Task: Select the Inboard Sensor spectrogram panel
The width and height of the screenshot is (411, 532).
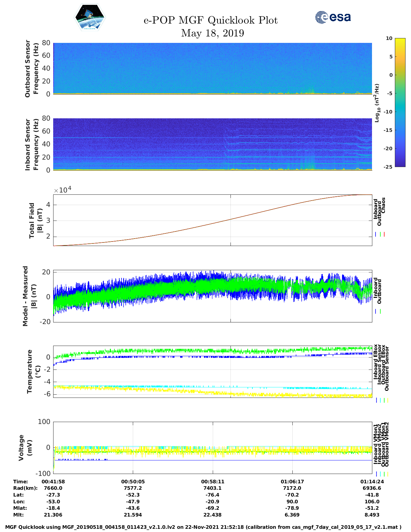Action: pos(212,144)
